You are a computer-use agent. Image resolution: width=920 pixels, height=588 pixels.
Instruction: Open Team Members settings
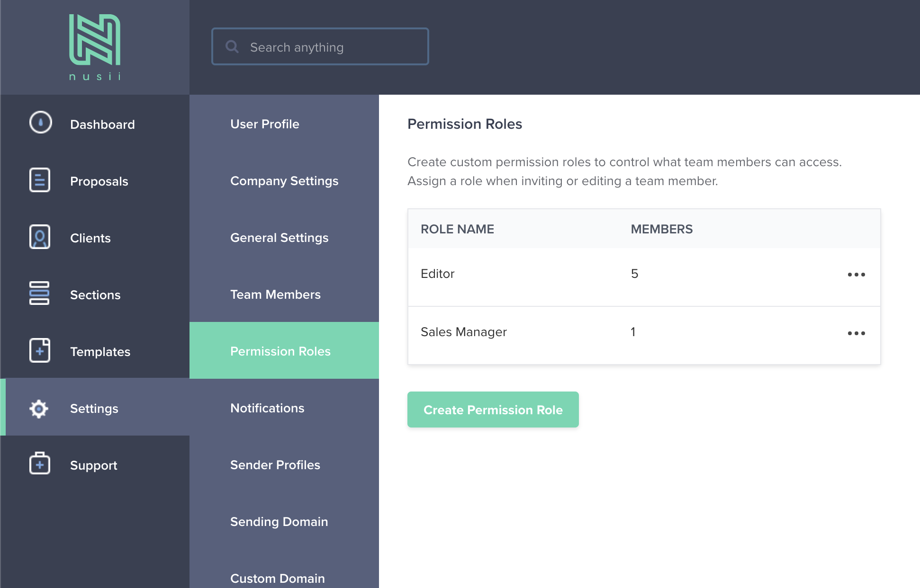tap(275, 294)
